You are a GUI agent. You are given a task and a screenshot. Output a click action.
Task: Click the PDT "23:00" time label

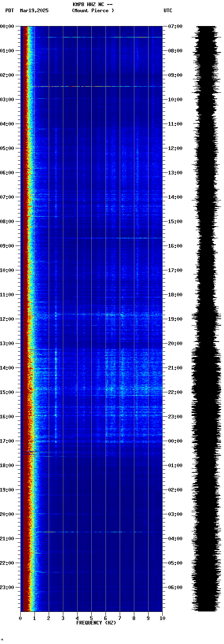pyautogui.click(x=7, y=587)
